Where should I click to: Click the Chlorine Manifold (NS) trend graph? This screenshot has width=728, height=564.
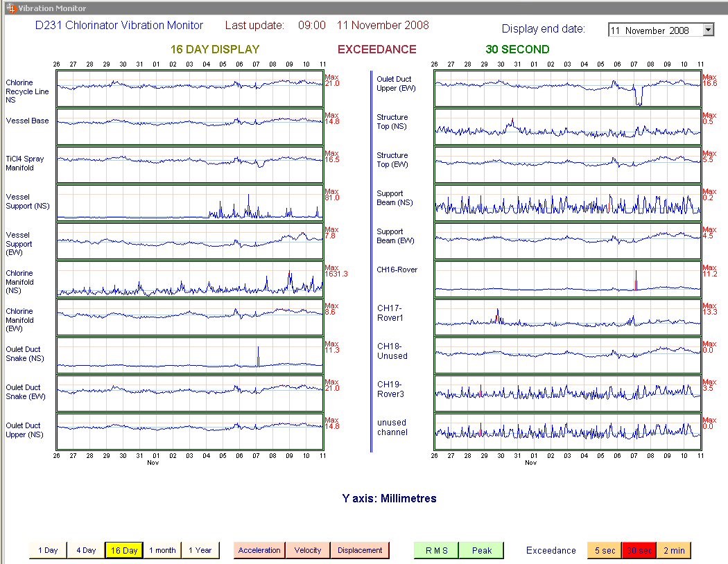point(189,278)
